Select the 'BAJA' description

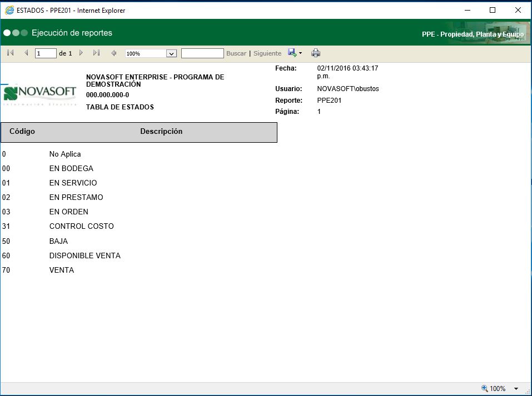click(x=58, y=241)
